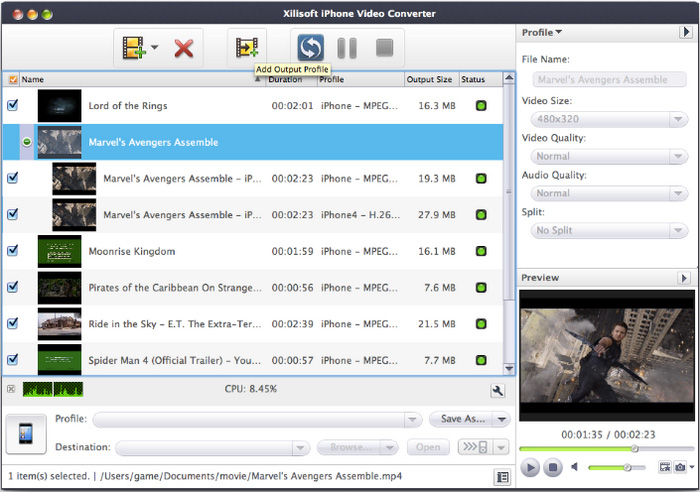Screen dimensions: 700x492
Task: Start conversion with the blue Convert button
Action: (310, 48)
